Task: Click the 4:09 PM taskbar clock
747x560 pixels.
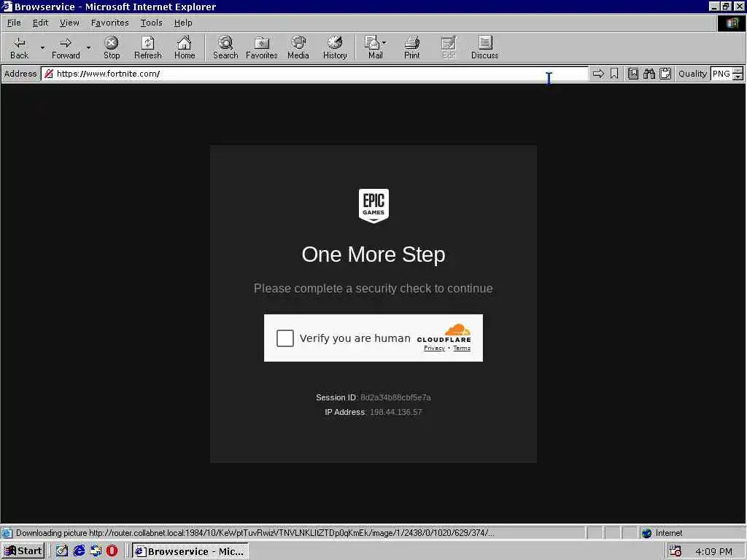Action: pyautogui.click(x=713, y=551)
